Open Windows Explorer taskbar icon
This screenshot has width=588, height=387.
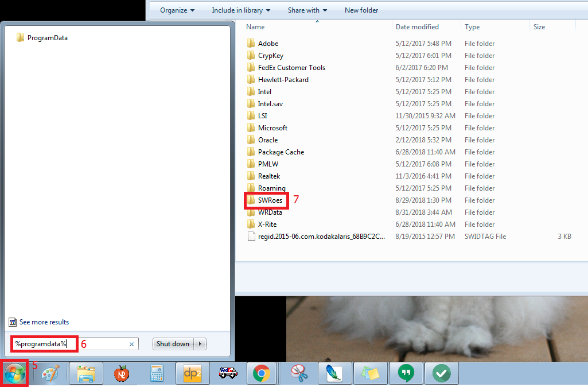coord(86,374)
